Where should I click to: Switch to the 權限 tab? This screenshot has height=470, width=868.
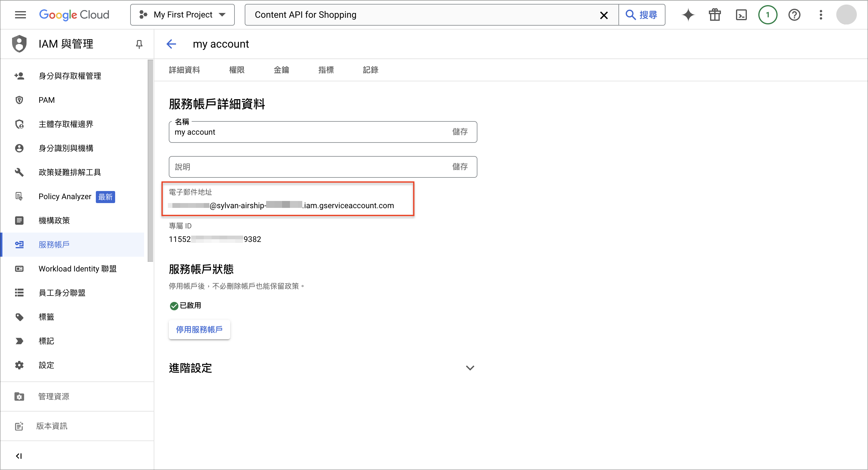pos(237,70)
